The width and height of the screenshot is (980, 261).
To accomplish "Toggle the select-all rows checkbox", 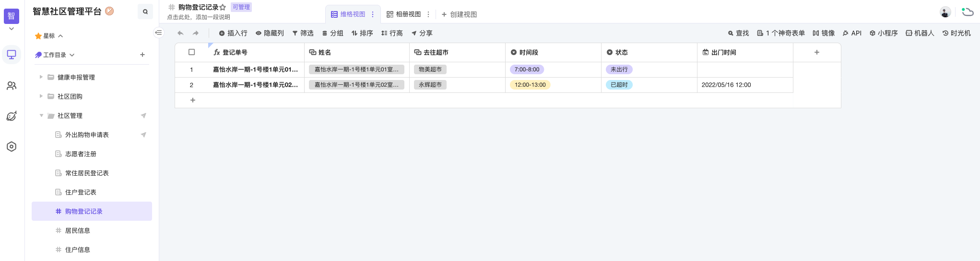I will [191, 52].
